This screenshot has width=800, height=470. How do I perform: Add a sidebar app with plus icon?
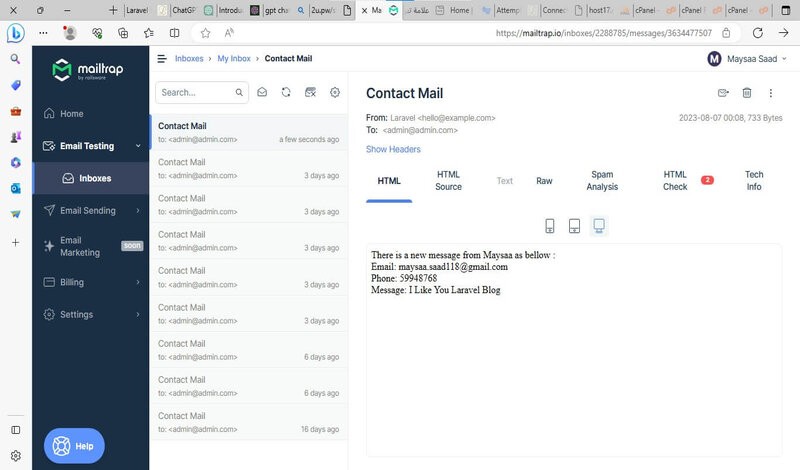click(x=15, y=242)
